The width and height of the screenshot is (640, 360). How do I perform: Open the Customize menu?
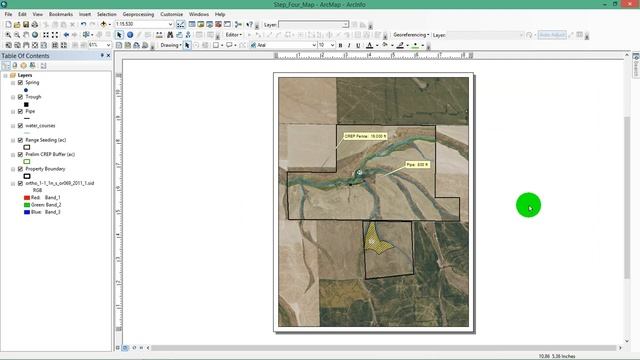171,14
